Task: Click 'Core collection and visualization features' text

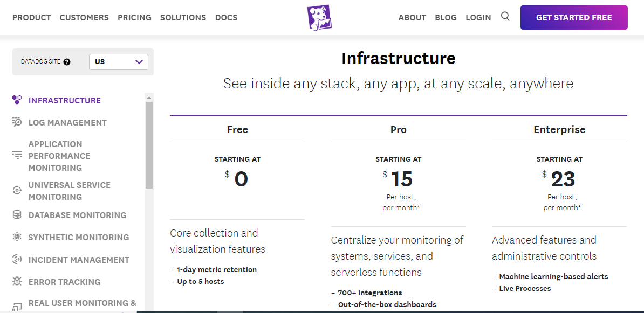Action: (x=218, y=241)
